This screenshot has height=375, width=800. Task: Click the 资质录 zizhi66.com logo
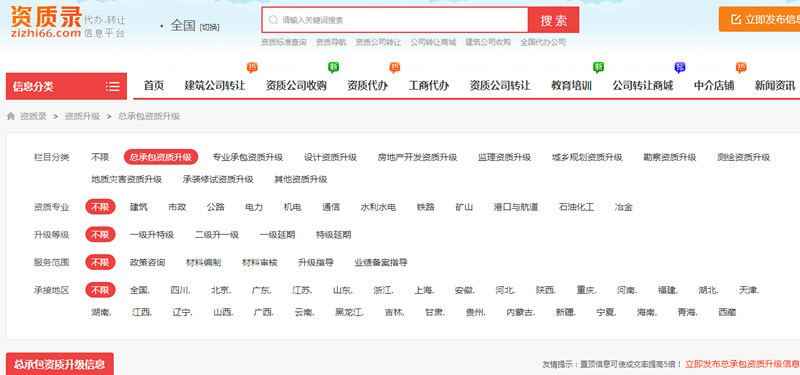click(x=45, y=22)
